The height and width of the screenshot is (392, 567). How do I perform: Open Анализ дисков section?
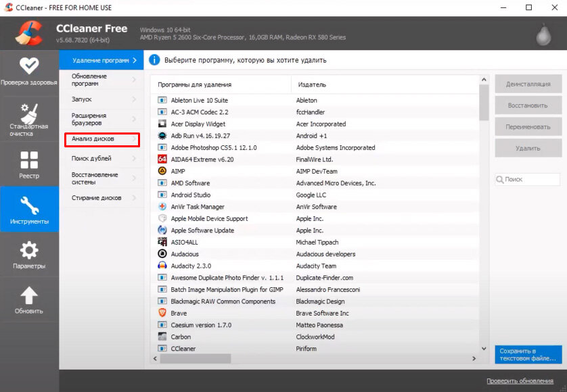click(102, 139)
